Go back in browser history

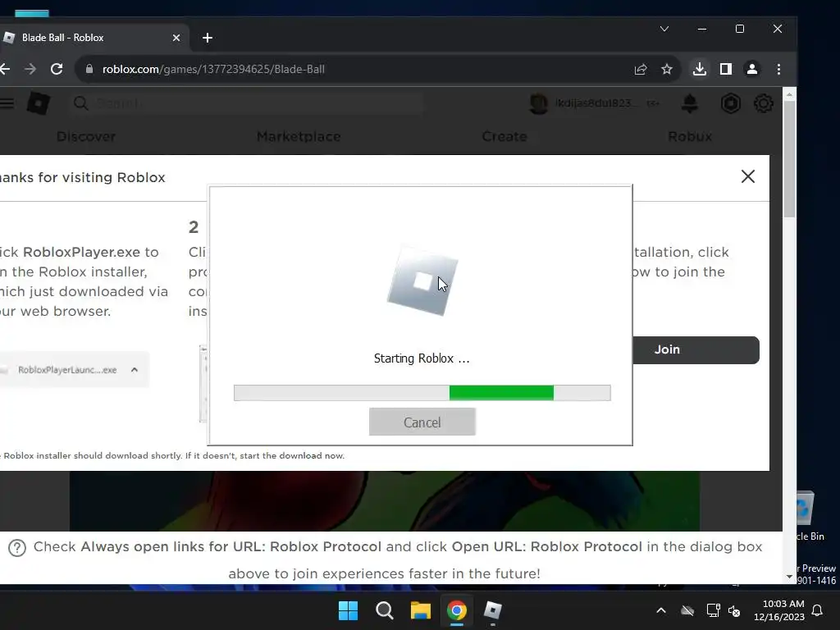[x=5, y=69]
